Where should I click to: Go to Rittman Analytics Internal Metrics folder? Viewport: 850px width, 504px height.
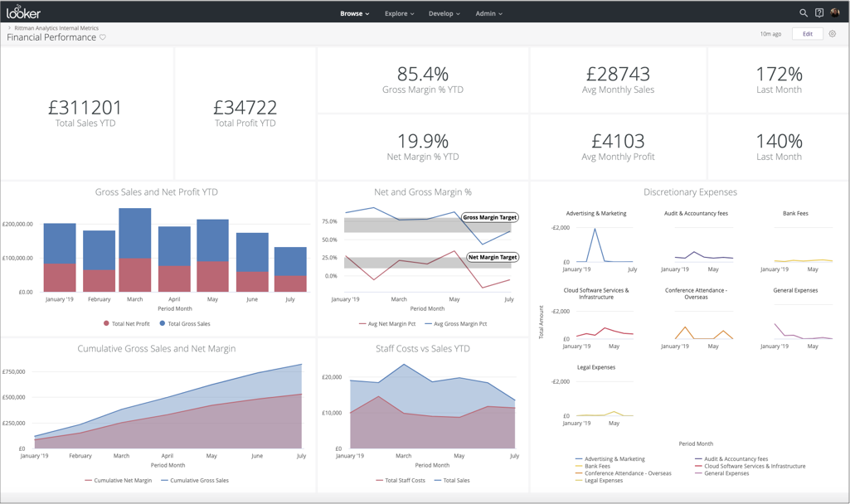tap(56, 28)
